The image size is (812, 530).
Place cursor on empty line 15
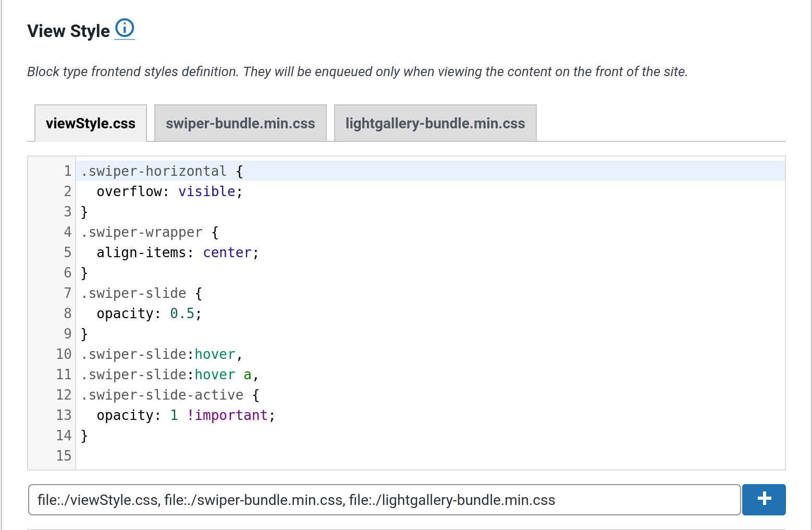[x=430, y=456]
